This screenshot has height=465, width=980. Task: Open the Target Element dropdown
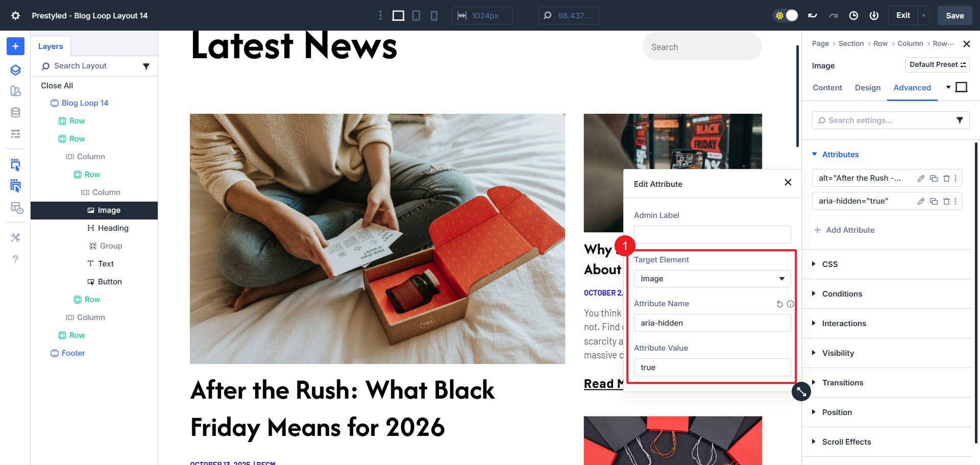pos(712,279)
